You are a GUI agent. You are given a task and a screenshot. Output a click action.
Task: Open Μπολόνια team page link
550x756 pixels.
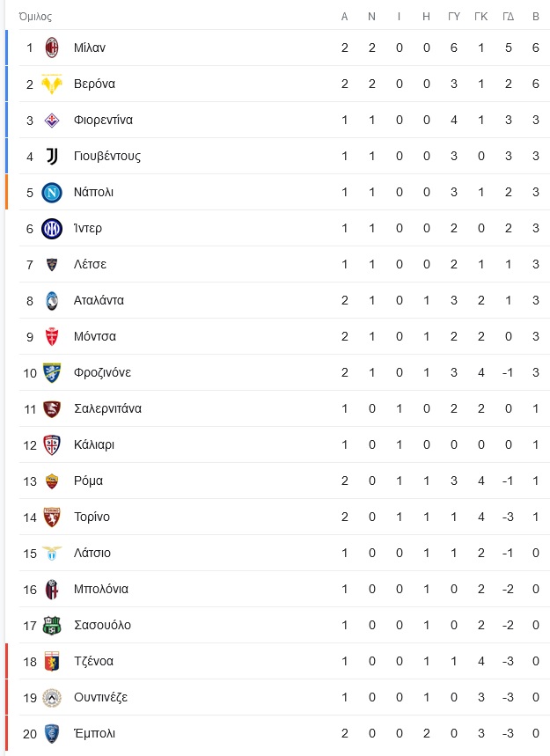pos(100,589)
